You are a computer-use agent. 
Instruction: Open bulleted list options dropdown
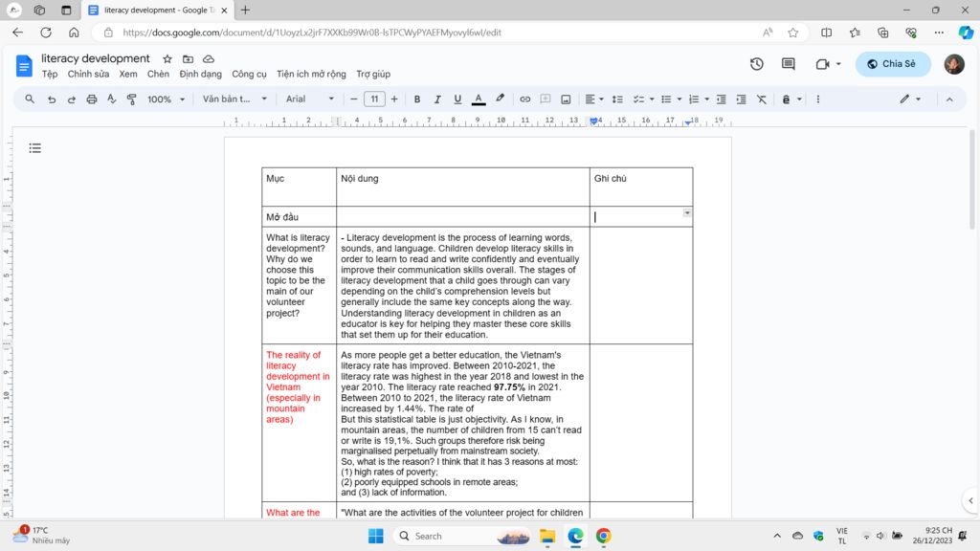[x=679, y=99]
